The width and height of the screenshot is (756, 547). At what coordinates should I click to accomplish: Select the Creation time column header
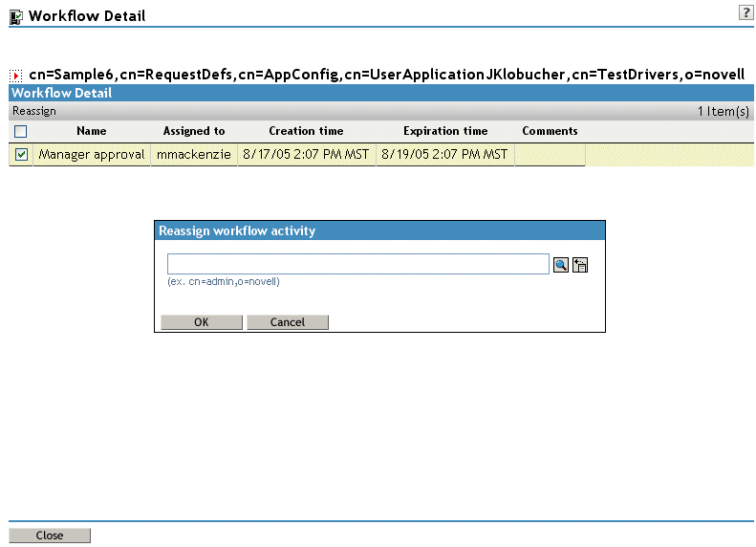click(306, 131)
